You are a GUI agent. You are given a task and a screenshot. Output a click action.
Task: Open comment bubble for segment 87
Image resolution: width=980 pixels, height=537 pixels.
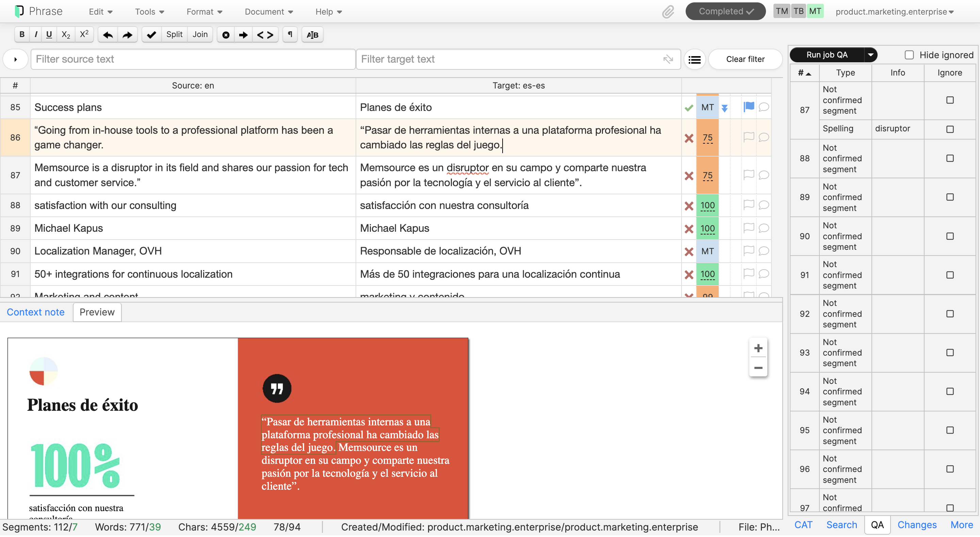(764, 175)
